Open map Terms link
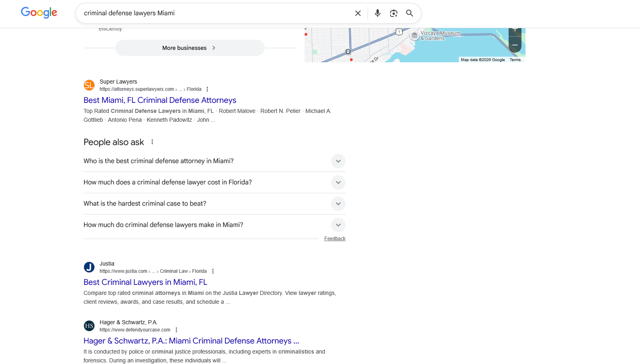The height and width of the screenshot is (364, 640). pyautogui.click(x=515, y=60)
